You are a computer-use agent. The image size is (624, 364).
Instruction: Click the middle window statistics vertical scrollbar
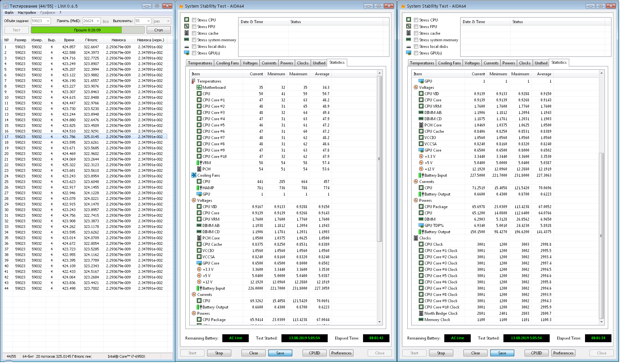379,159
